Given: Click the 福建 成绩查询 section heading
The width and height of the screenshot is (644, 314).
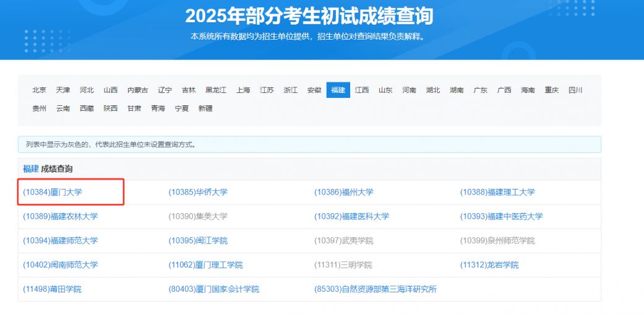Looking at the screenshot, I should (48, 169).
